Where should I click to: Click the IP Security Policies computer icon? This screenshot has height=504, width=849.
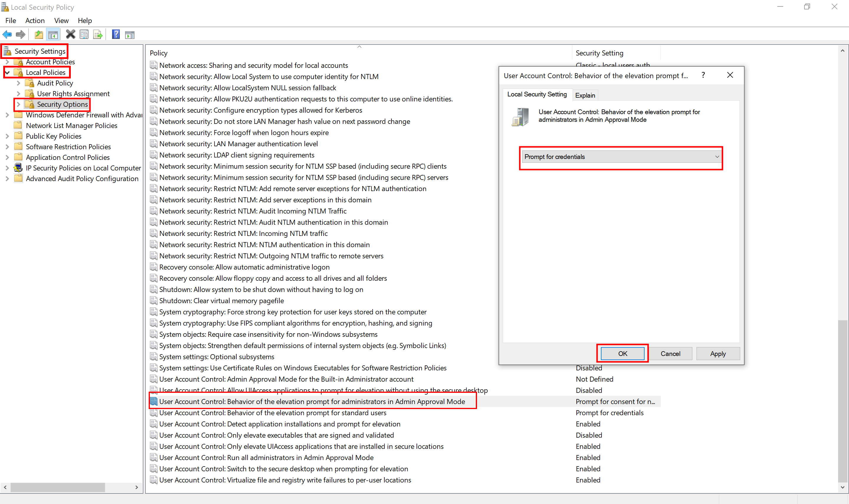pyautogui.click(x=18, y=168)
